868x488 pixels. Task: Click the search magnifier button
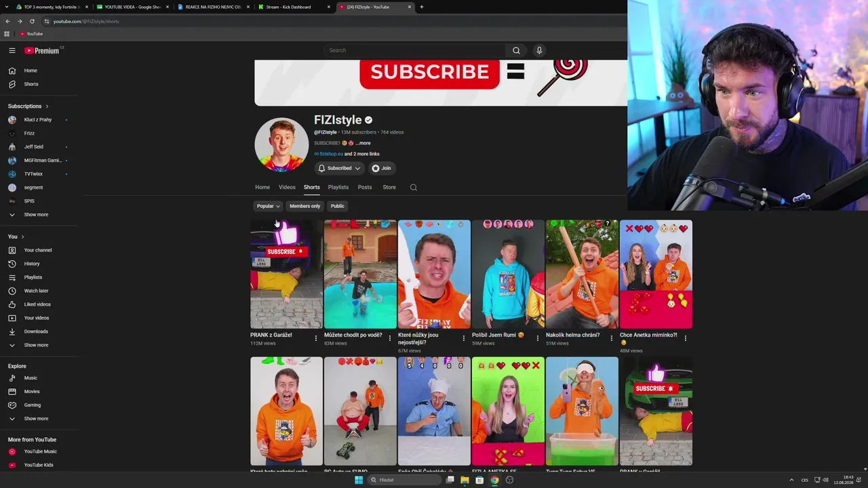[x=516, y=50]
